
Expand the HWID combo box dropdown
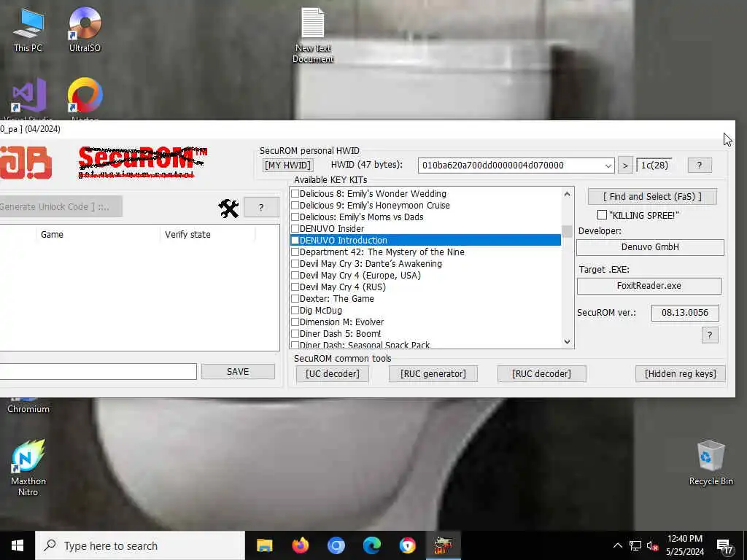click(608, 166)
